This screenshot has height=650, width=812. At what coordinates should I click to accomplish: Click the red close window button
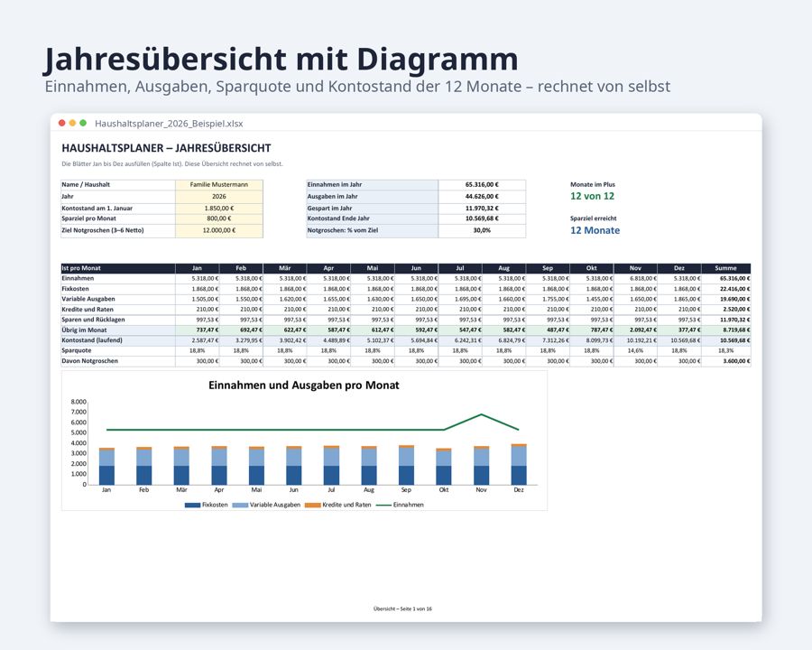coord(62,123)
